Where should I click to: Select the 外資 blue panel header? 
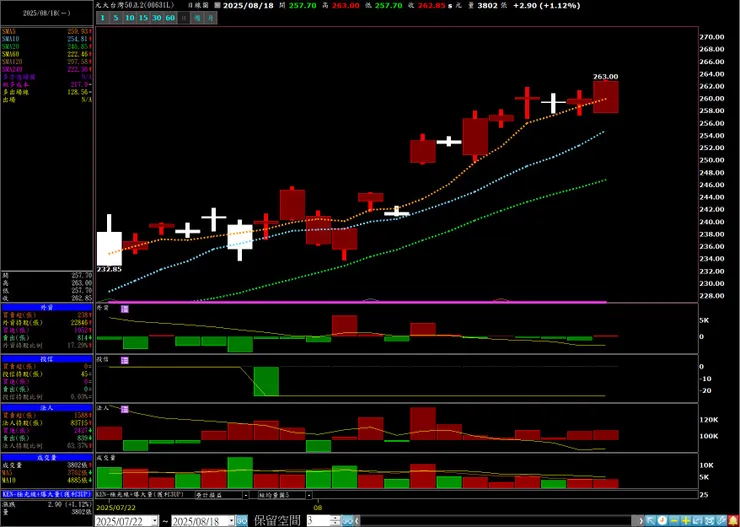pyautogui.click(x=47, y=307)
